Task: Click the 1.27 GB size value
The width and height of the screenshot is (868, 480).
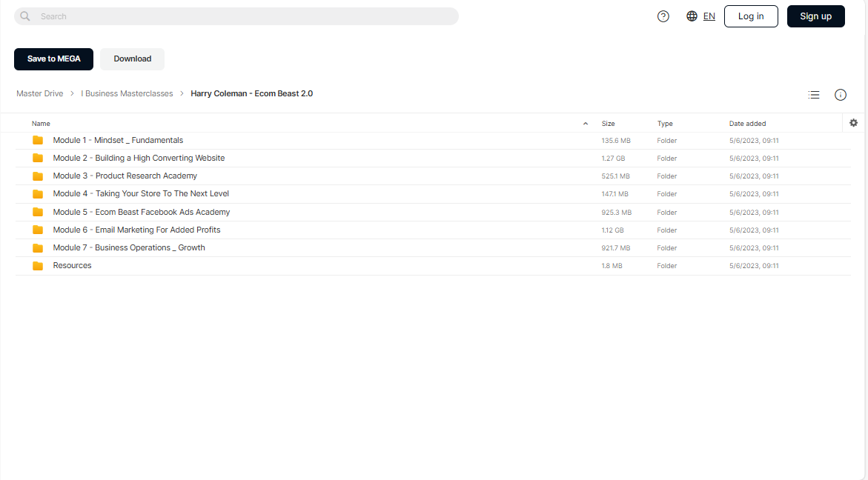Action: (613, 159)
